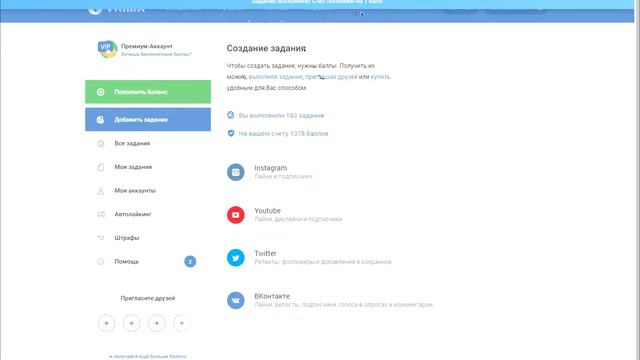Click the Мои аккаунты person icon
The image size is (640, 360).
(x=100, y=191)
